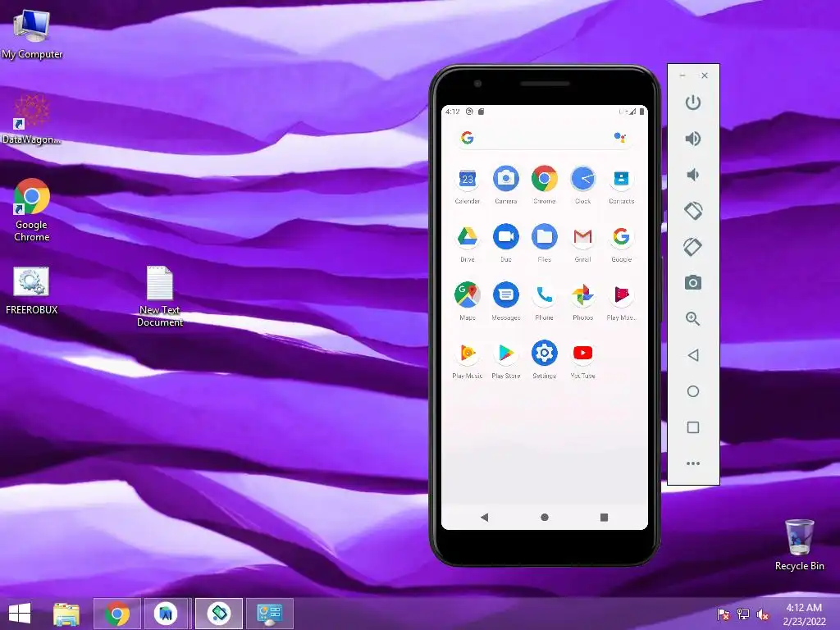Click the home circle in the emulator toolbar

click(693, 391)
